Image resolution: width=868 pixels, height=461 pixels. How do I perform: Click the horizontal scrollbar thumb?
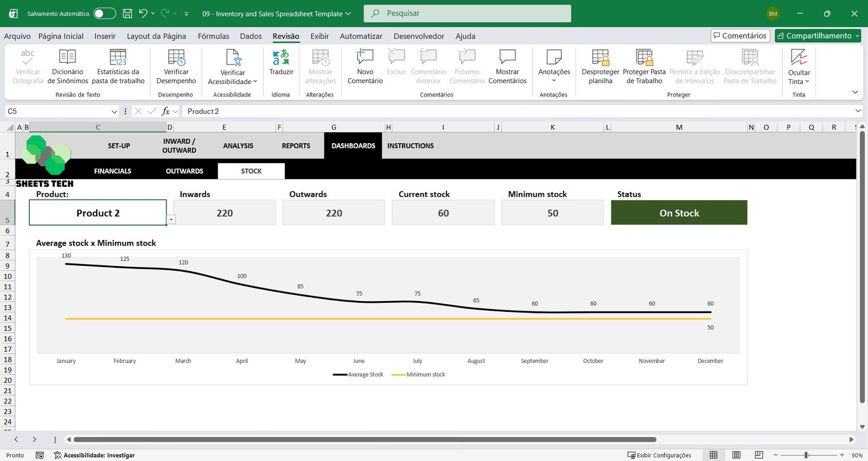(x=365, y=439)
